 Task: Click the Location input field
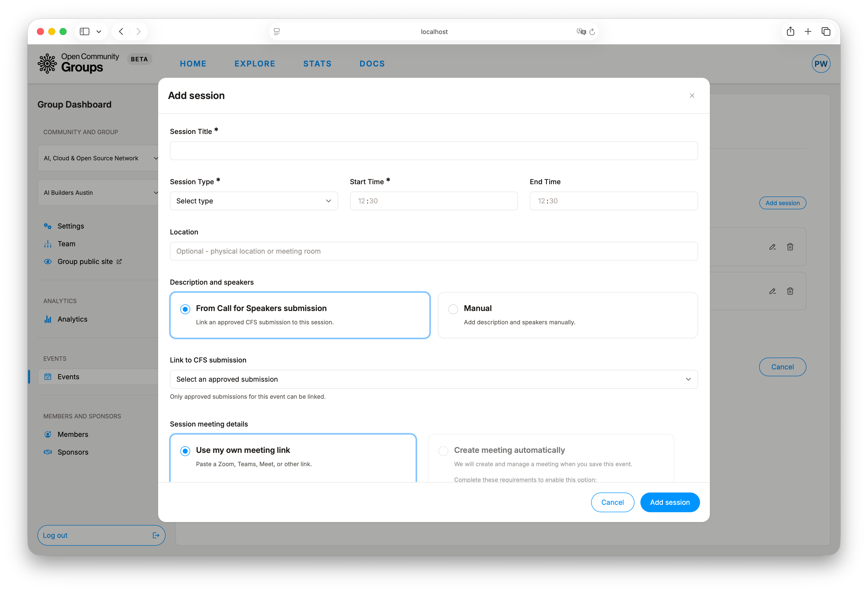tap(434, 251)
